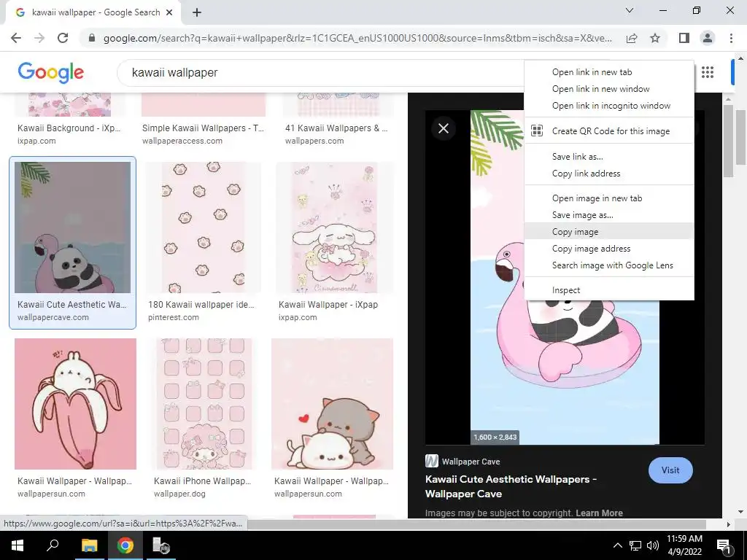747x560 pixels.
Task: Click the 180 Kawaii wallpaper ideas caption
Action: [201, 305]
